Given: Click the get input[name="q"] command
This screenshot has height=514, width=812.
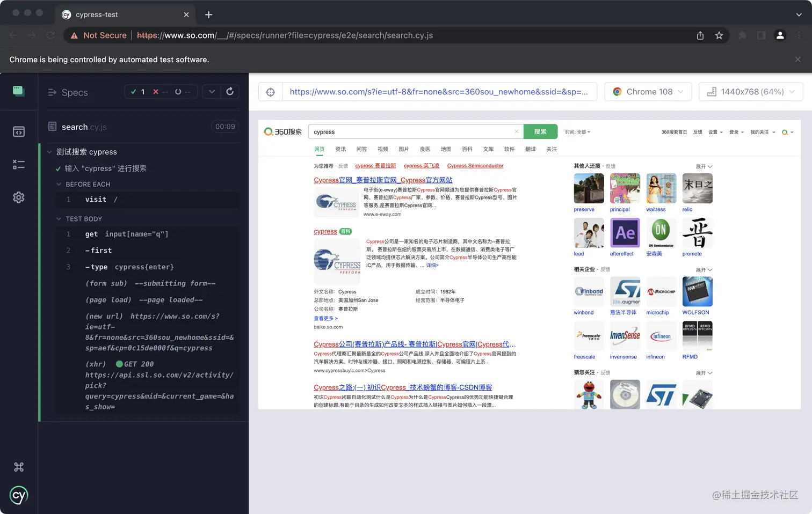Looking at the screenshot, I should point(148,234).
